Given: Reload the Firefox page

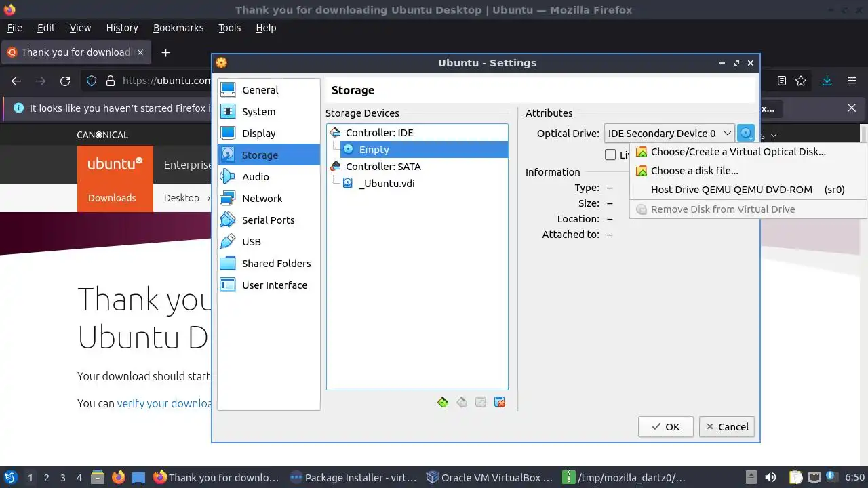Looking at the screenshot, I should pyautogui.click(x=65, y=81).
